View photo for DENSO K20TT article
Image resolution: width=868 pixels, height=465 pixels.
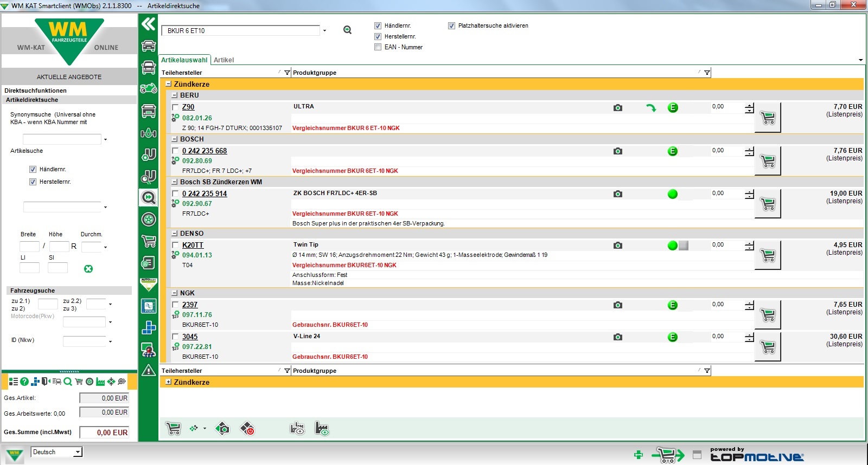(x=617, y=246)
